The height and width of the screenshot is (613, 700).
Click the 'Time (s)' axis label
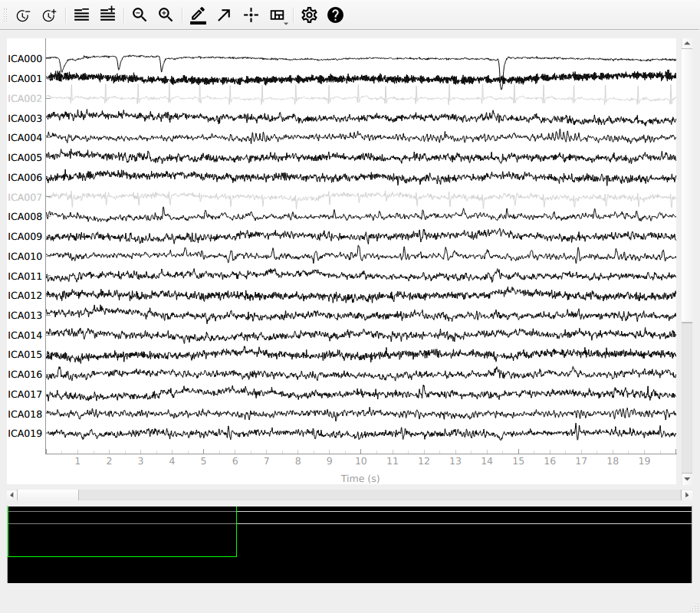360,479
